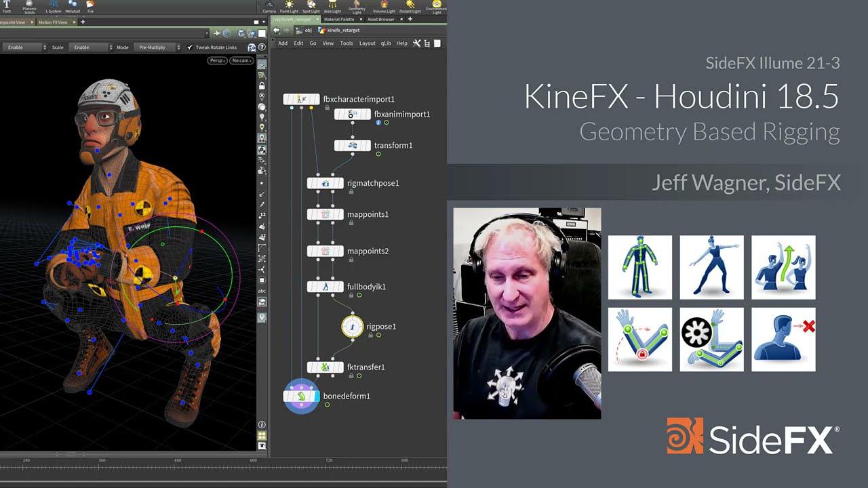Toggle lock flag under mappoints1 node
The image size is (868, 488).
pos(351,223)
